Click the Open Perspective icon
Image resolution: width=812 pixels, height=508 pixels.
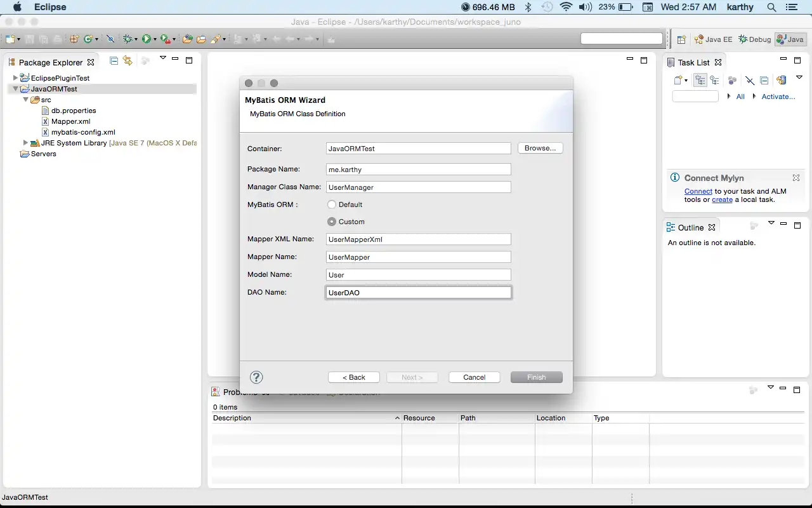pos(681,39)
